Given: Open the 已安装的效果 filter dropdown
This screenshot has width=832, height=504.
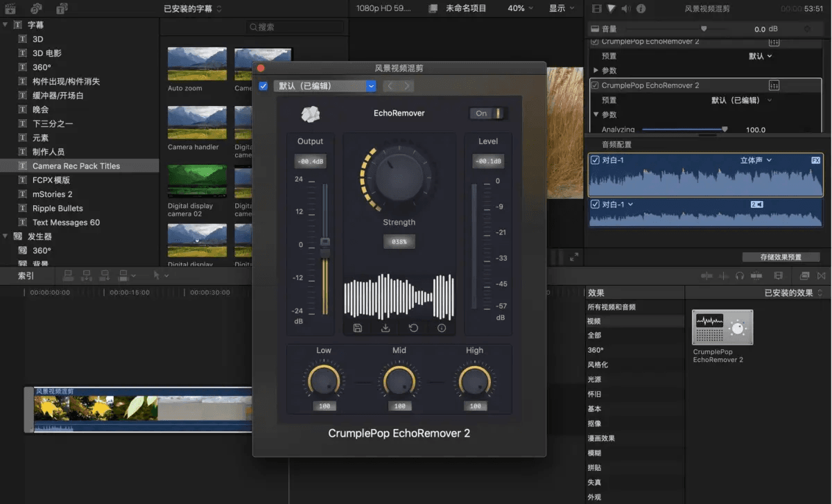Looking at the screenshot, I should point(794,293).
